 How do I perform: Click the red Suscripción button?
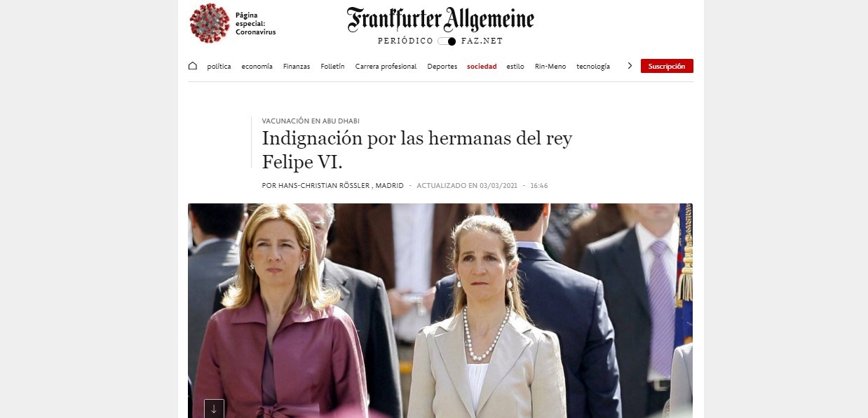(x=667, y=66)
